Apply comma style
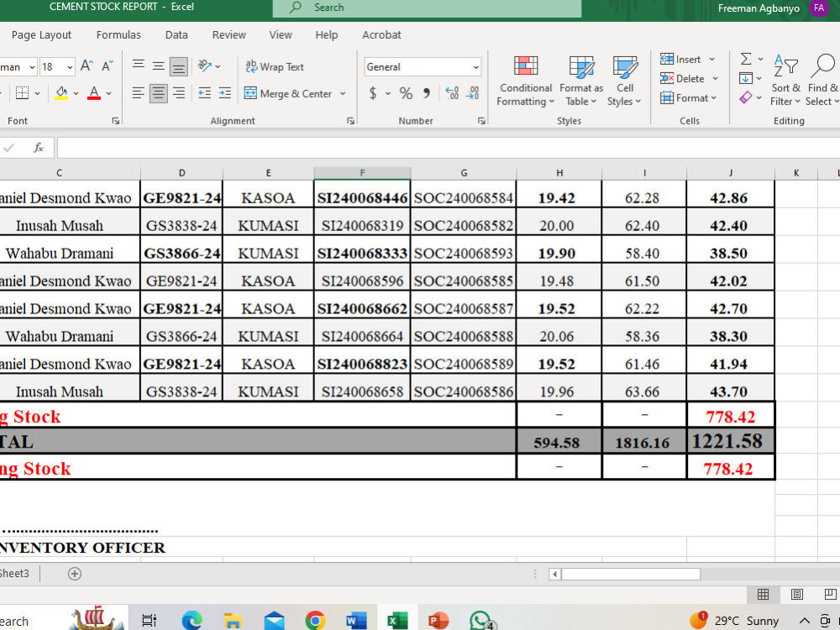840x630 pixels. click(427, 93)
